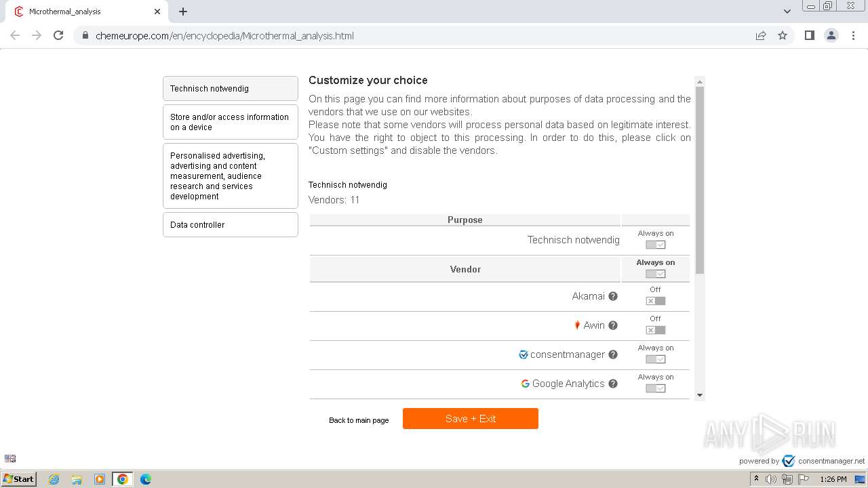868x488 pixels.
Task: Toggle the consentmanager vendor switch
Action: [655, 359]
